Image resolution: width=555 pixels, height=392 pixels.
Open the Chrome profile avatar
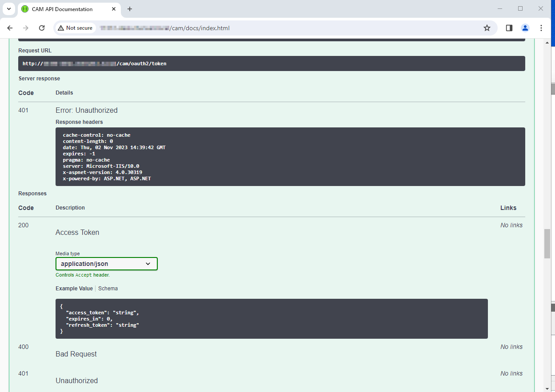pyautogui.click(x=525, y=28)
